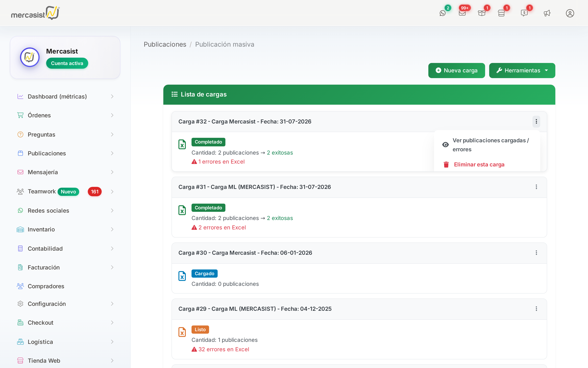588x368 pixels.
Task: Click the Publicaciones breadcrumb link
Action: pyautogui.click(x=165, y=44)
